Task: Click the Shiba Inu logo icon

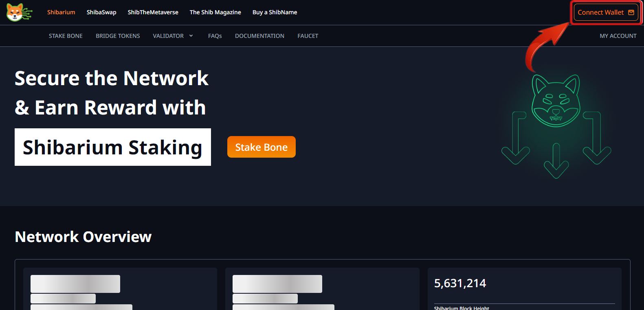Action: click(x=19, y=12)
